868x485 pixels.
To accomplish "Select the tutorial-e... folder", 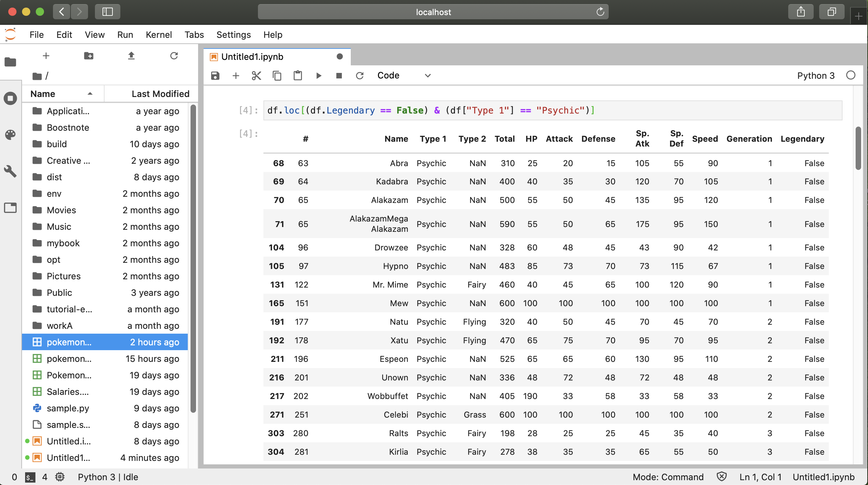I will [105, 309].
